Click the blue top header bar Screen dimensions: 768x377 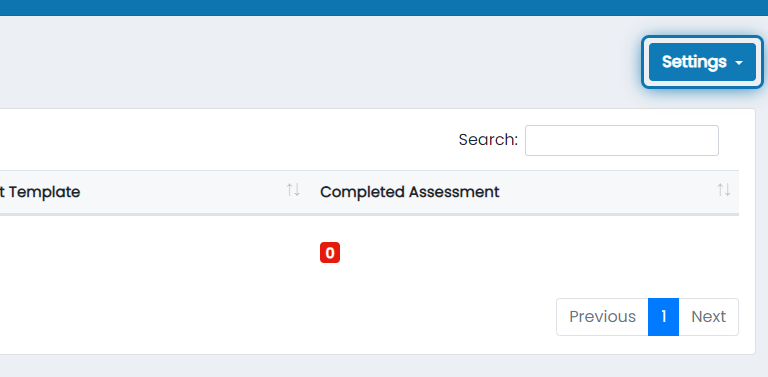coord(384,7)
